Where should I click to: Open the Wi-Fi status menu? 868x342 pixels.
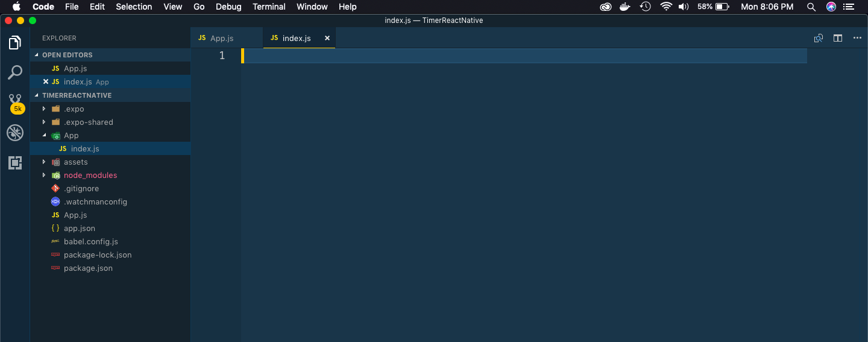[x=666, y=7]
